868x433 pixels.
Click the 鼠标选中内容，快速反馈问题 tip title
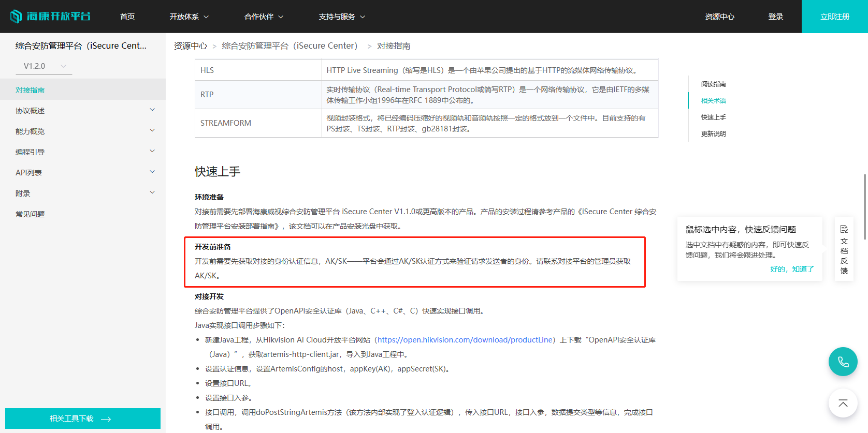coord(741,229)
